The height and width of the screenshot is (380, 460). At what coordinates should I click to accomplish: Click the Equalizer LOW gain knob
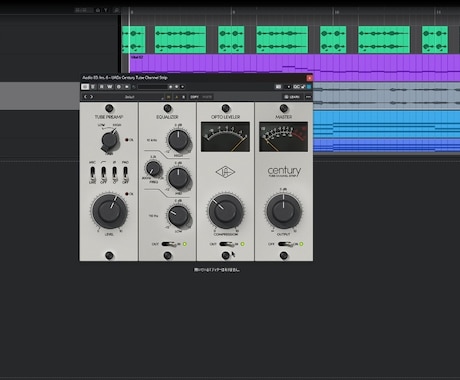pos(179,216)
